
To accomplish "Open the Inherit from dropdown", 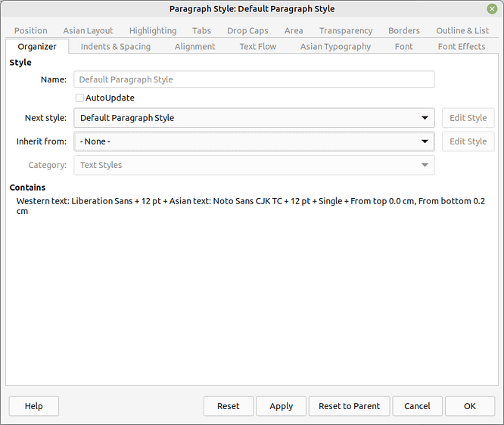I will click(x=254, y=141).
